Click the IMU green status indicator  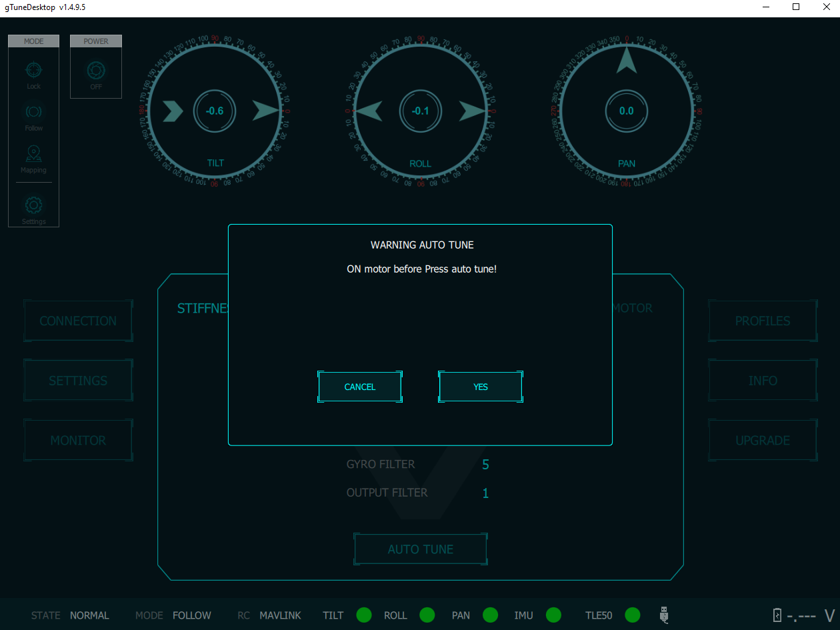pos(553,615)
